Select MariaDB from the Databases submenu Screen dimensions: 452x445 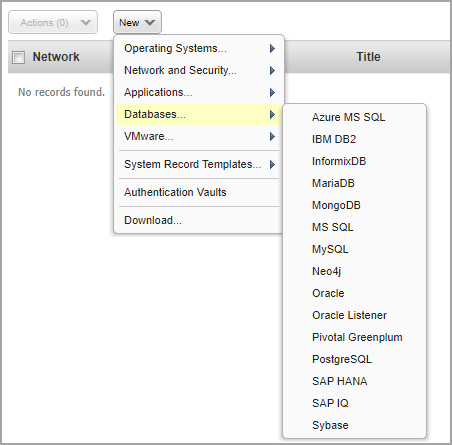pos(354,183)
